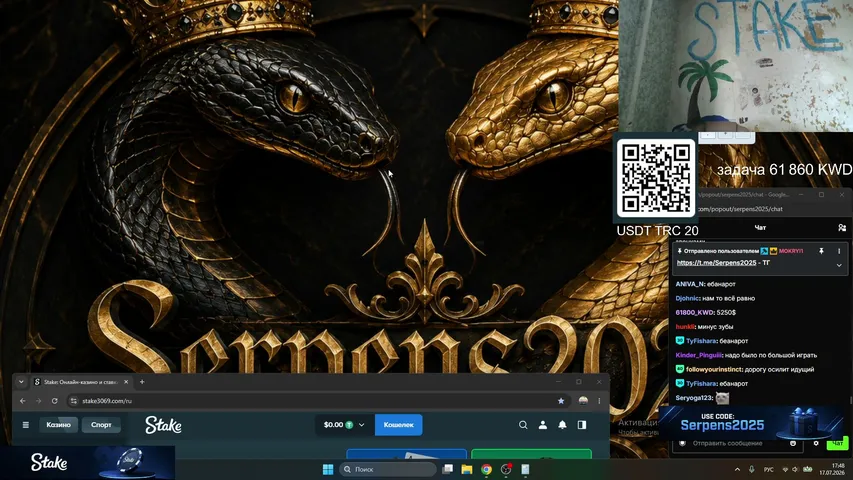Reload the stake3069.com page
Screen dimensions: 853x480
(x=54, y=401)
